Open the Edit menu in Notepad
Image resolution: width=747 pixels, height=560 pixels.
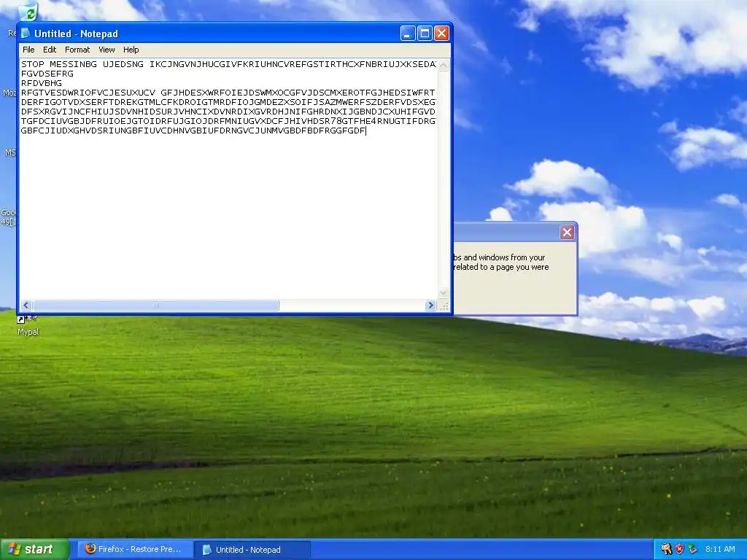50,50
